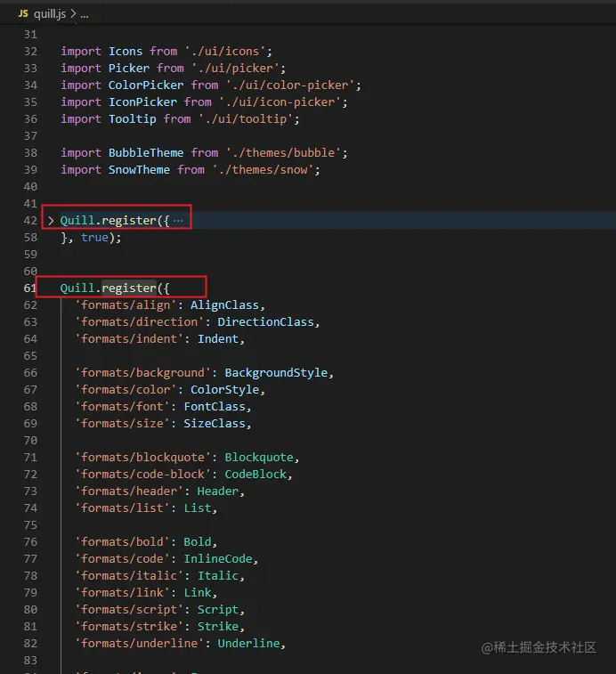Click 'AlignClass' value

[x=225, y=305]
